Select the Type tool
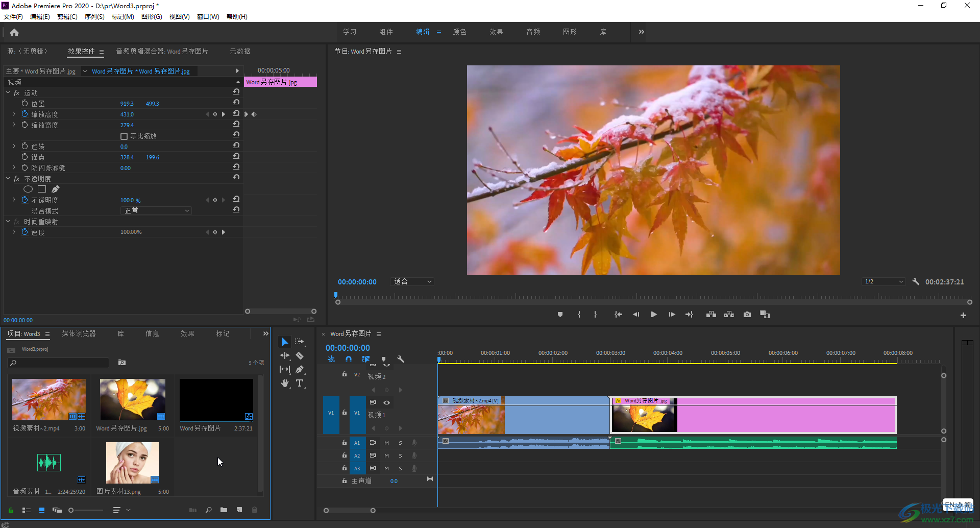The height and width of the screenshot is (528, 980). 300,383
